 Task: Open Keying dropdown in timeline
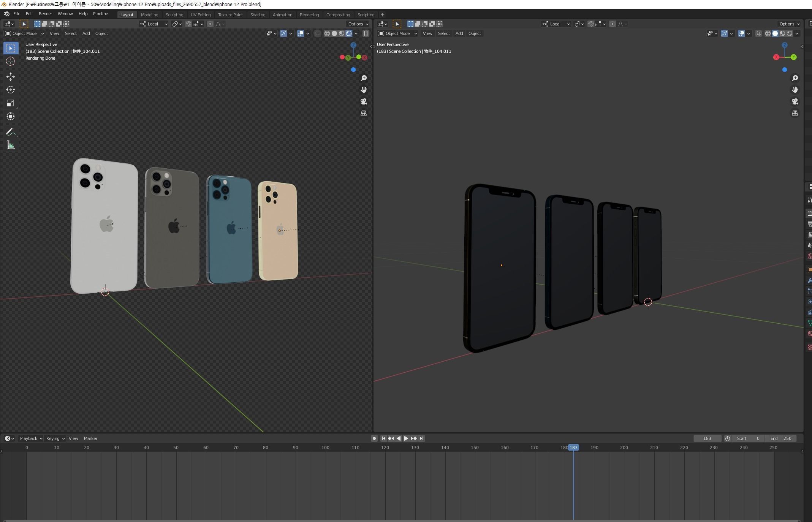(55, 438)
